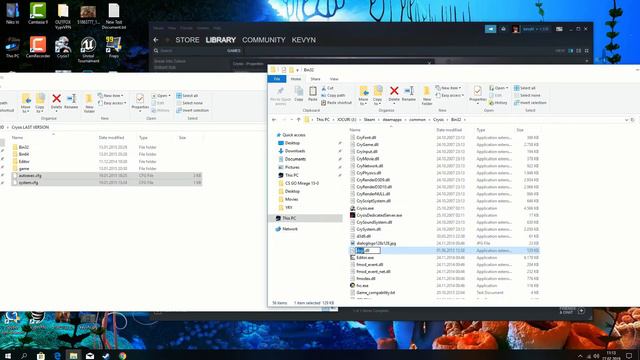Open the Open dropdown in Bin32 ribbon
Screen dimensions: 640x360
click(x=499, y=88)
